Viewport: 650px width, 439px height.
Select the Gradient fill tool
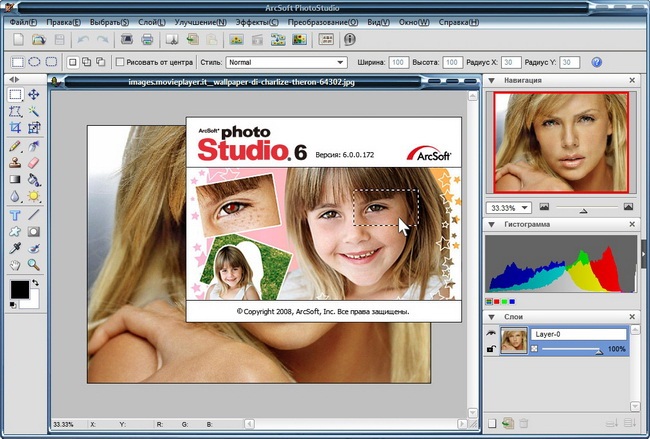pyautogui.click(x=15, y=179)
